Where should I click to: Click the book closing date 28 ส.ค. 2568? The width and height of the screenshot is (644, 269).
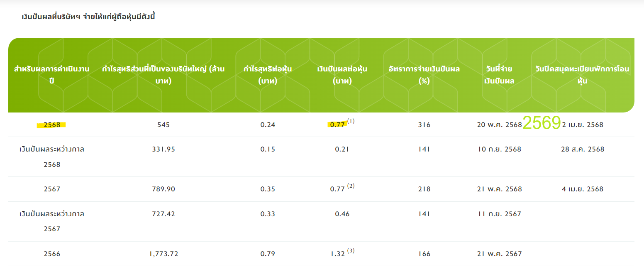(582, 149)
